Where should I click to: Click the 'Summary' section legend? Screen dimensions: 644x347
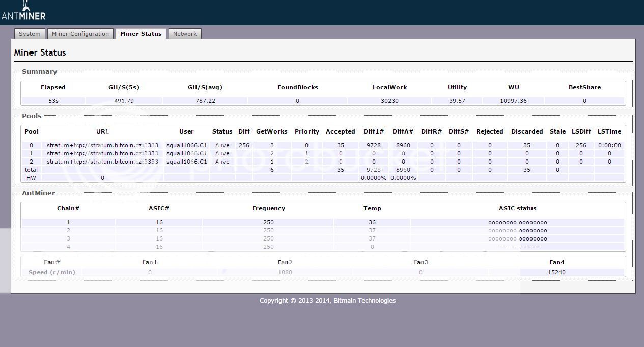click(40, 72)
